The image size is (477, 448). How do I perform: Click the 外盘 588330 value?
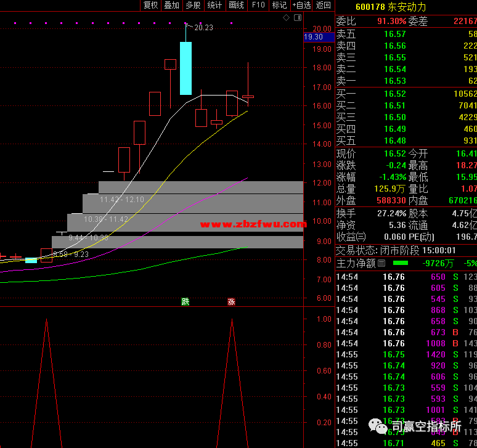pos(391,200)
